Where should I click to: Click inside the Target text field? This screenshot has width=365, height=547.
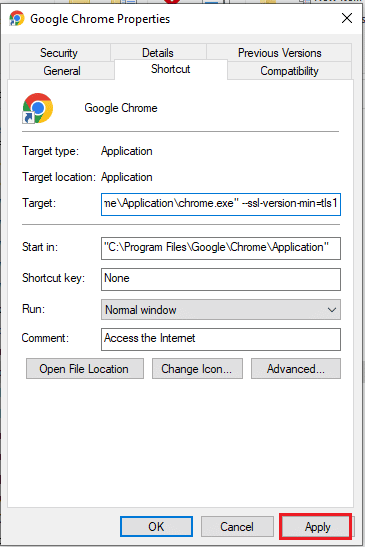point(221,204)
